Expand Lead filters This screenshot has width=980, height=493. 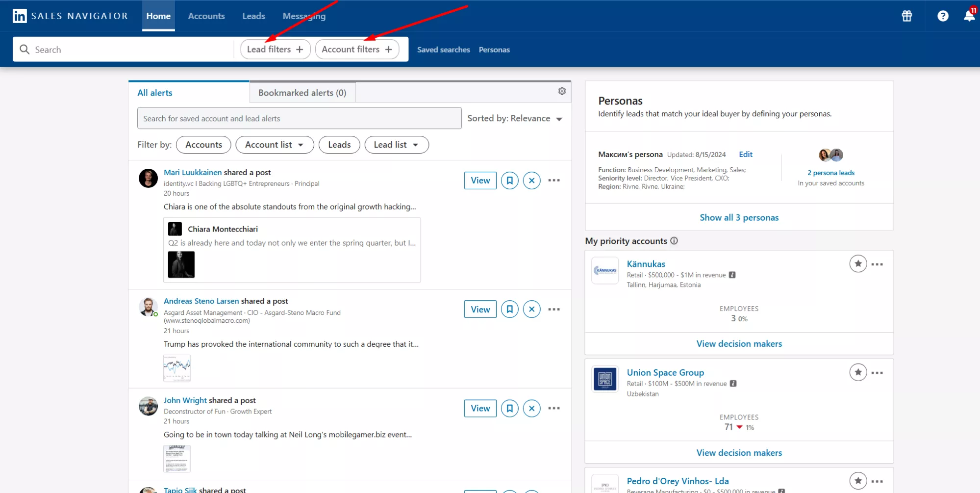(x=275, y=50)
